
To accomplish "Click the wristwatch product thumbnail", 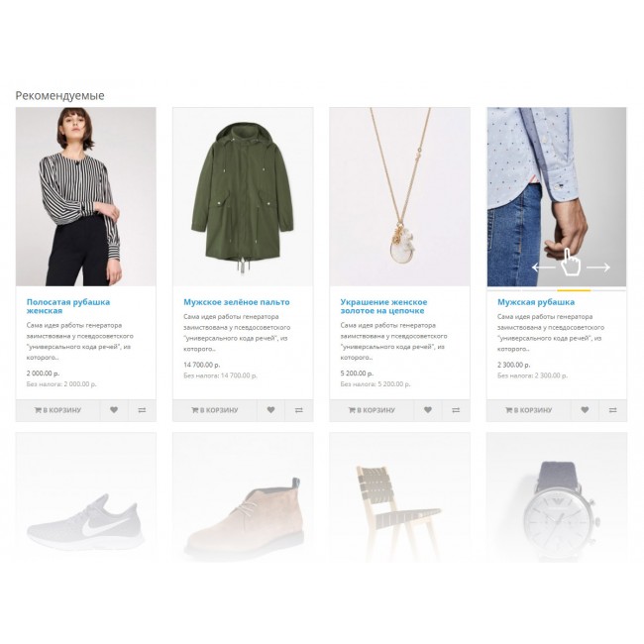I will pos(557,497).
